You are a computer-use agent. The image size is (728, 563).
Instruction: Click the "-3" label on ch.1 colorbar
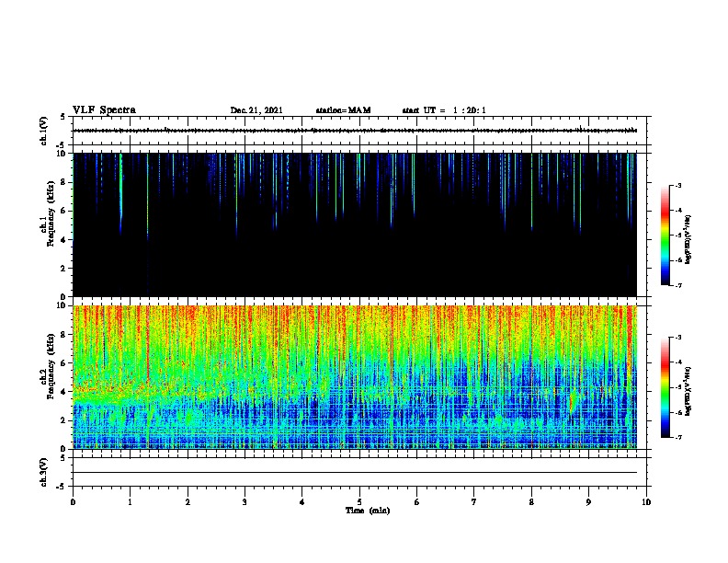[x=677, y=185]
